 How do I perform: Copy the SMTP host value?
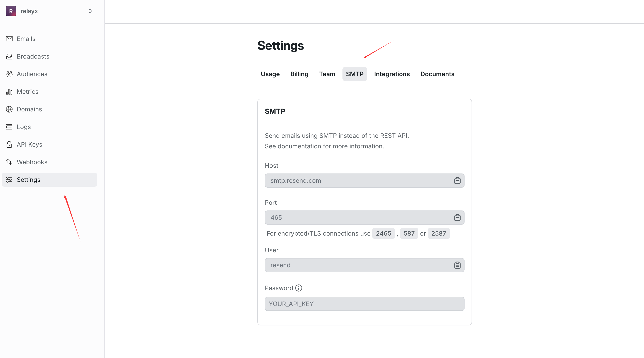click(x=457, y=181)
